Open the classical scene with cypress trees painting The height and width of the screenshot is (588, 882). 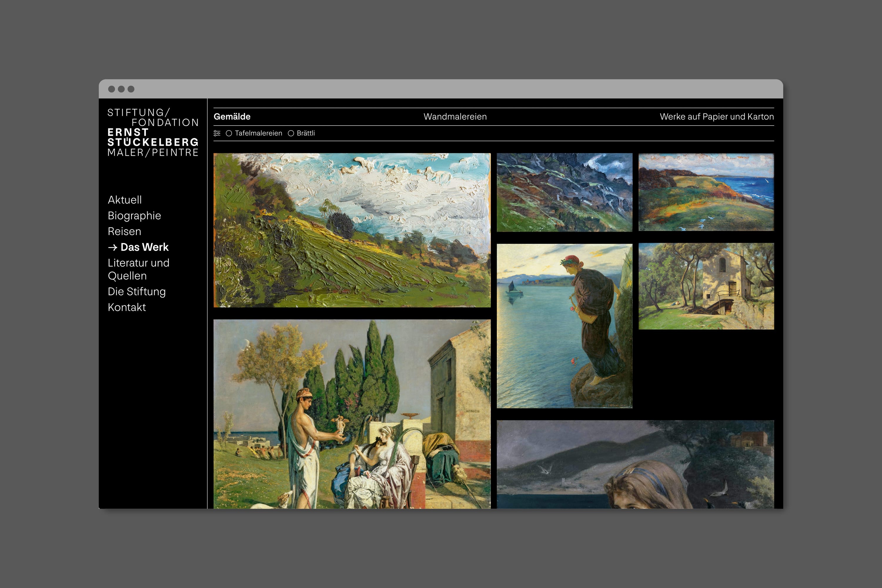tap(352, 414)
